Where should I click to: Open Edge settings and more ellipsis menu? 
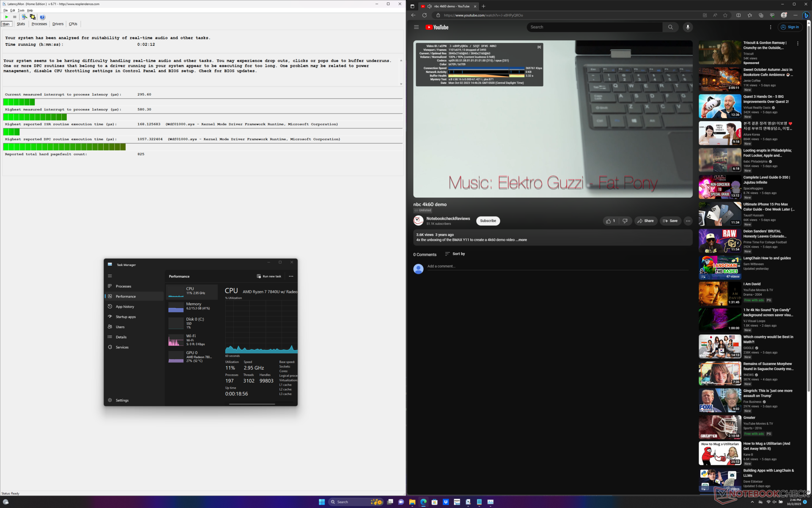pyautogui.click(x=795, y=15)
